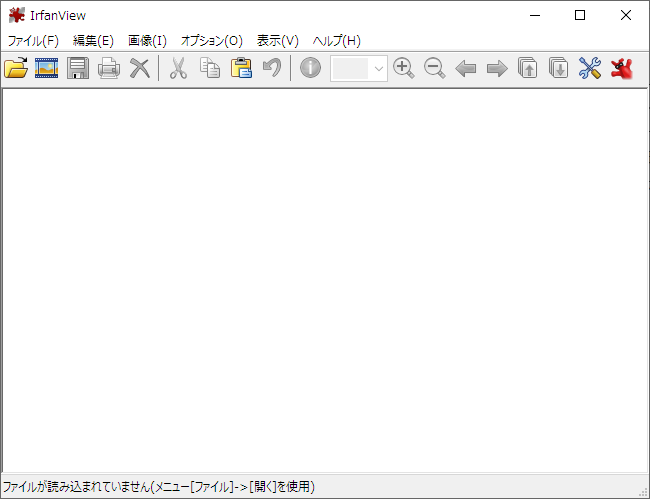Select the Cut scissors icon

click(x=178, y=68)
